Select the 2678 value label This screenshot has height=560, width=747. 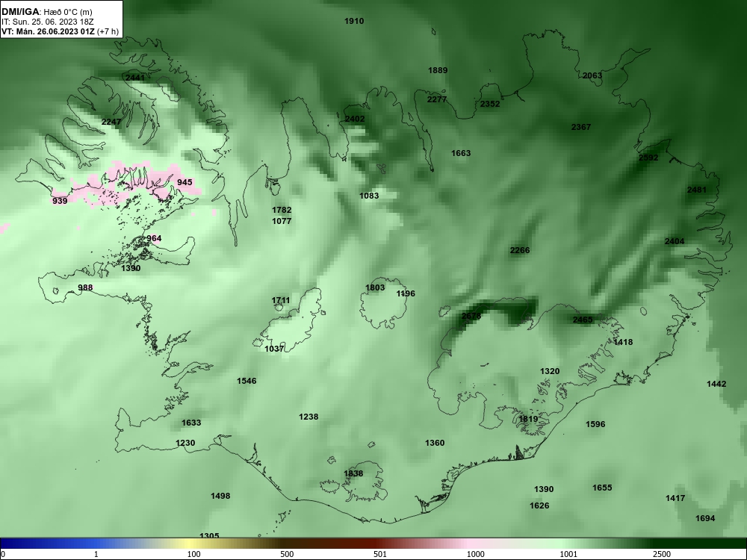[471, 316]
